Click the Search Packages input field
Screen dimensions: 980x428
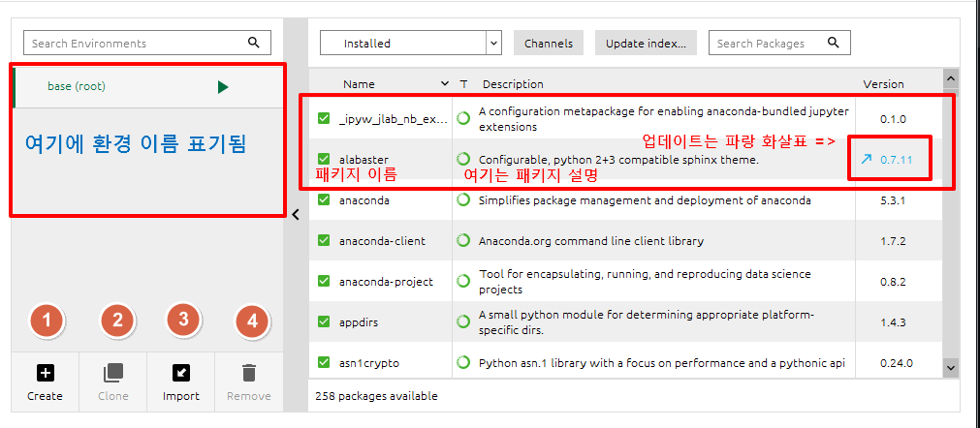(778, 43)
